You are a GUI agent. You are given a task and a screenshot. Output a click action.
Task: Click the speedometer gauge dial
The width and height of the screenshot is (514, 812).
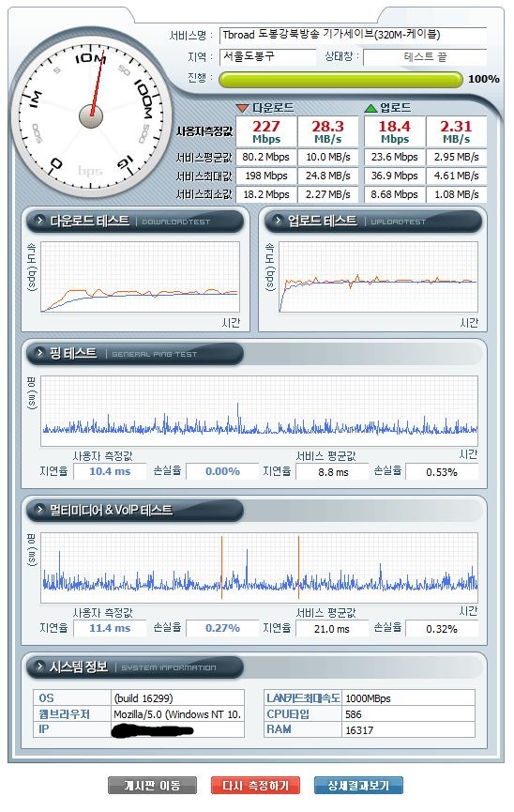91,115
